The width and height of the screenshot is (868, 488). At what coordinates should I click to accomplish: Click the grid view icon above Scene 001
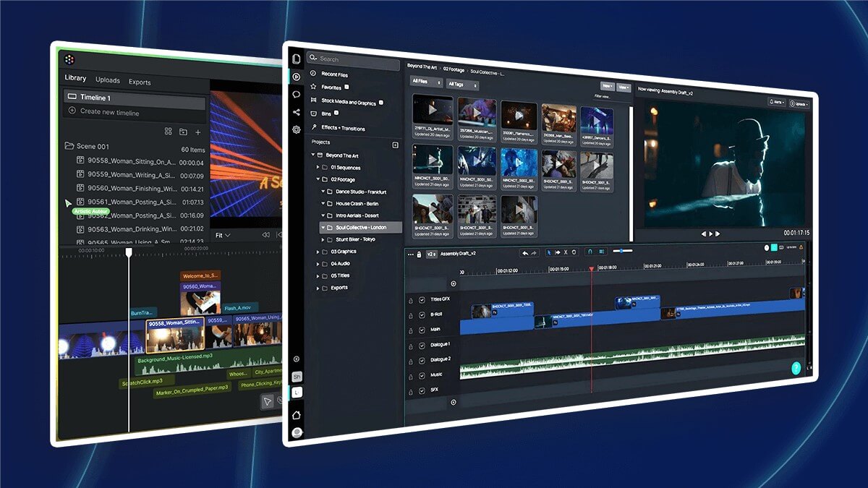[x=168, y=132]
